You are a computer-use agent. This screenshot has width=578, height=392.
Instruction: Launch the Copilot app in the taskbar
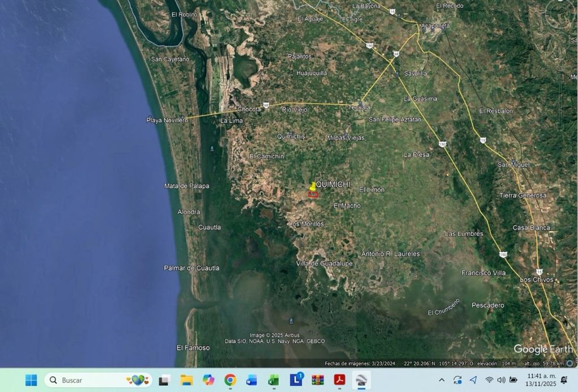pos(208,380)
